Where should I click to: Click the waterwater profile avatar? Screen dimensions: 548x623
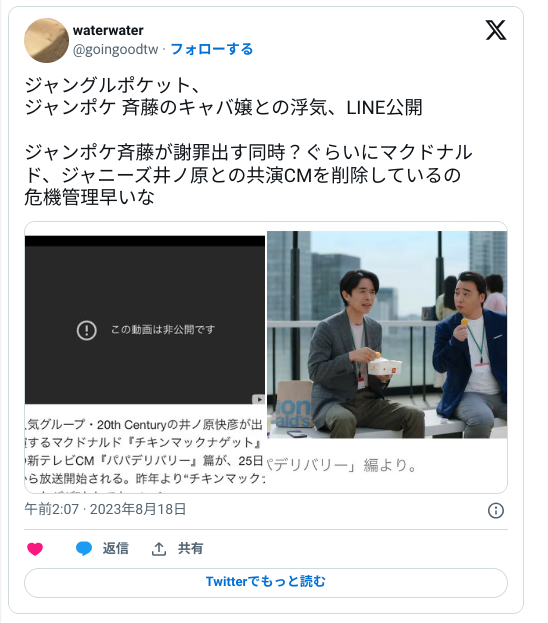tap(46, 40)
